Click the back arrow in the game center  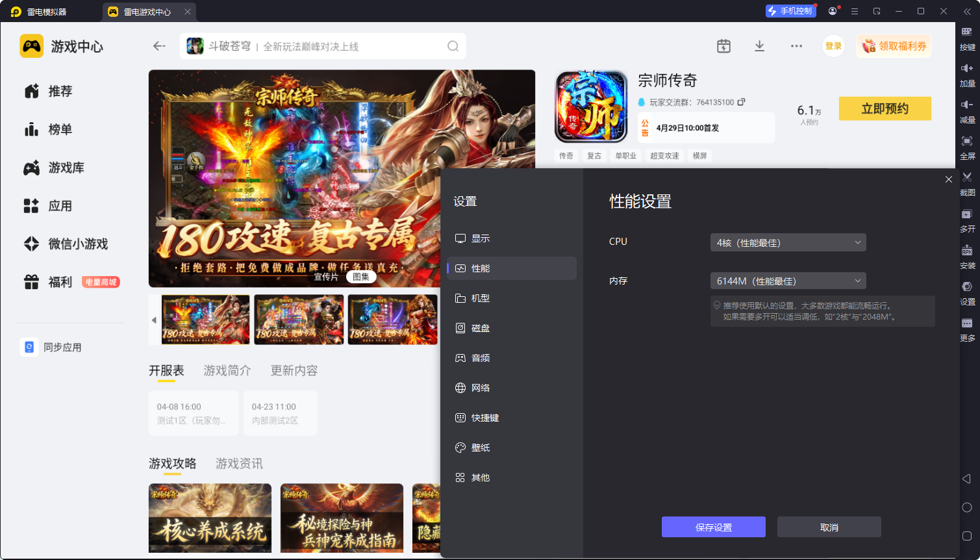point(159,46)
